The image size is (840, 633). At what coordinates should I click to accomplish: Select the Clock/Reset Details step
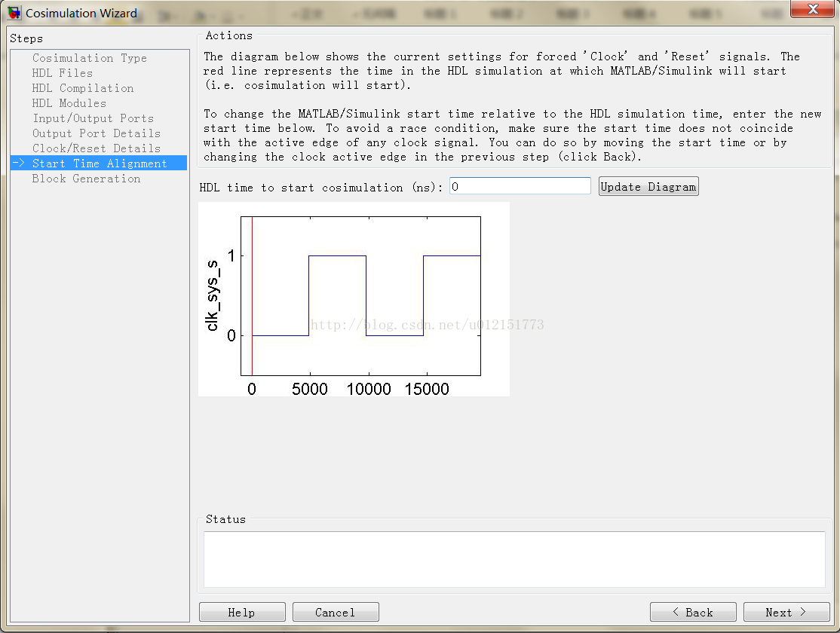[x=97, y=148]
